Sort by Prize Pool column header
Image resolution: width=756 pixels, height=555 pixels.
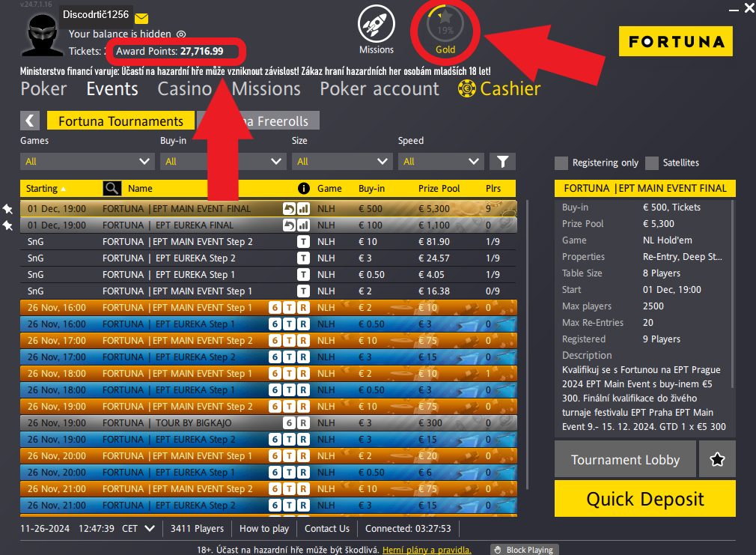(439, 188)
